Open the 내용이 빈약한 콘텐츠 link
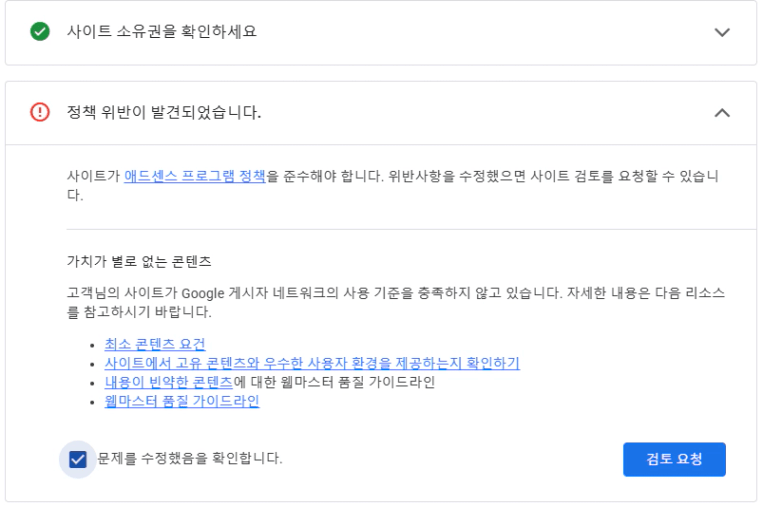Screen dimensions: 763x507 168,382
